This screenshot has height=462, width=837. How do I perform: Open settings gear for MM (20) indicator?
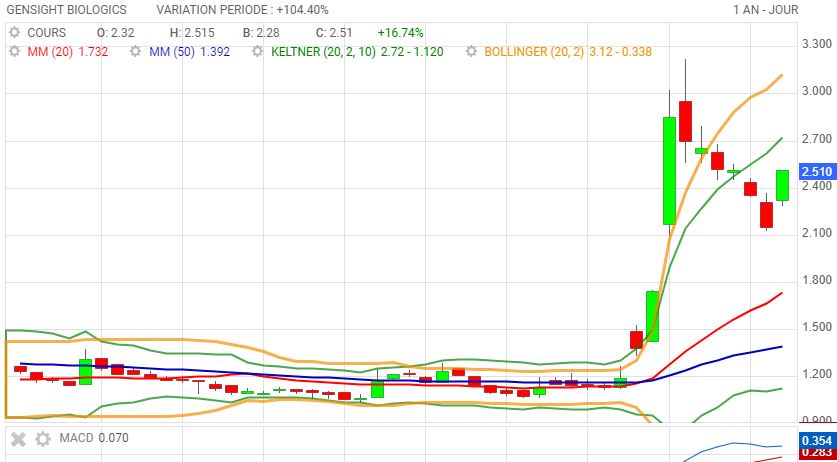14,51
